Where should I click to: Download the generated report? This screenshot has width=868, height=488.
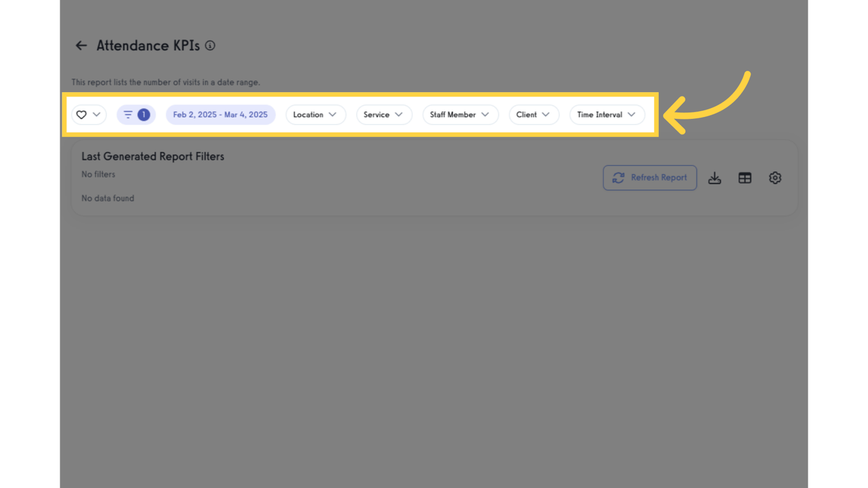[x=714, y=178]
